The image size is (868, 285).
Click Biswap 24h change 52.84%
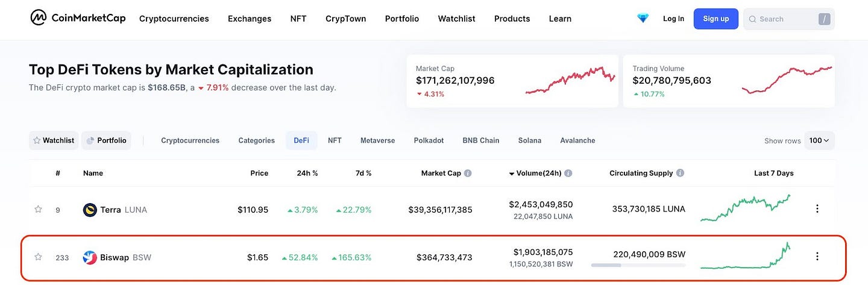(x=300, y=257)
